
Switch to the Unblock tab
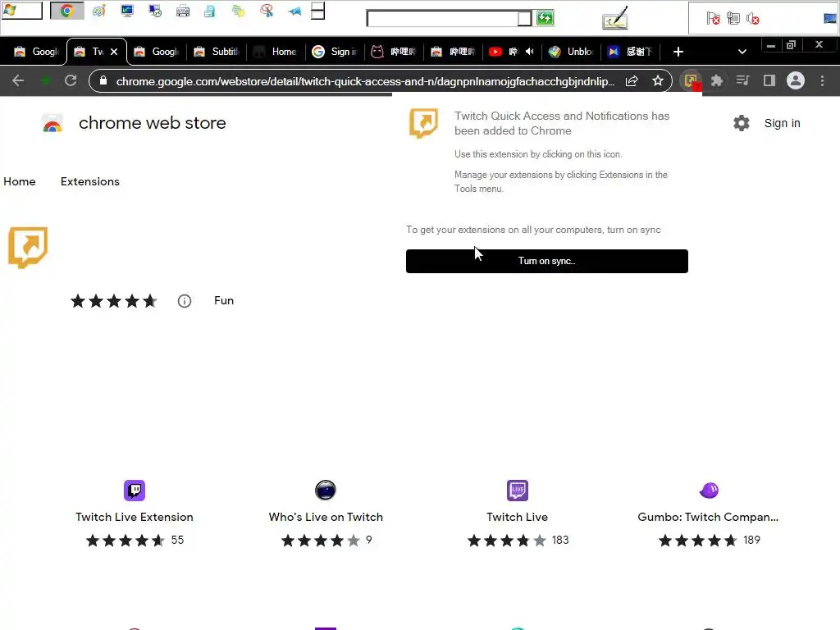[572, 52]
